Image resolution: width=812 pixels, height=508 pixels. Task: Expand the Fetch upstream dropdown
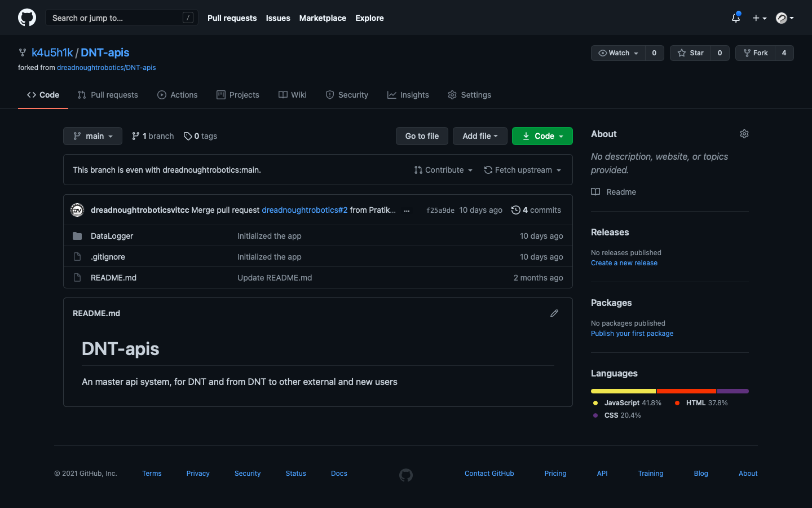tap(523, 170)
